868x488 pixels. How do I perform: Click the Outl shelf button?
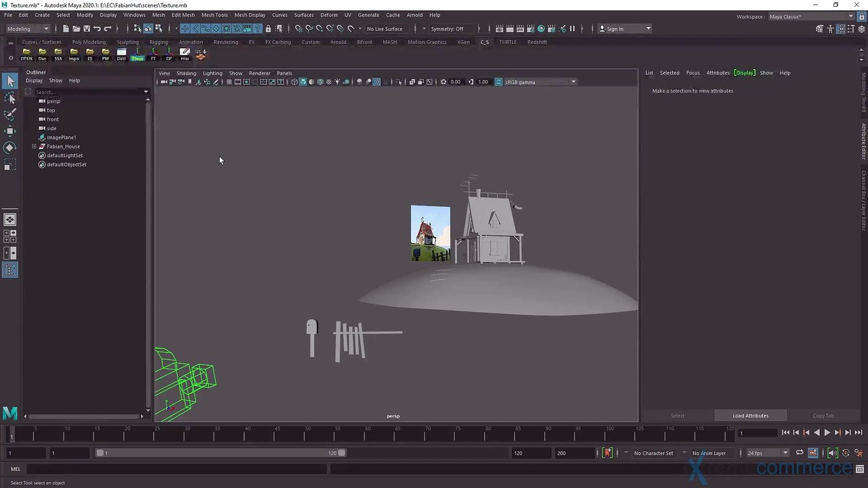[121, 54]
